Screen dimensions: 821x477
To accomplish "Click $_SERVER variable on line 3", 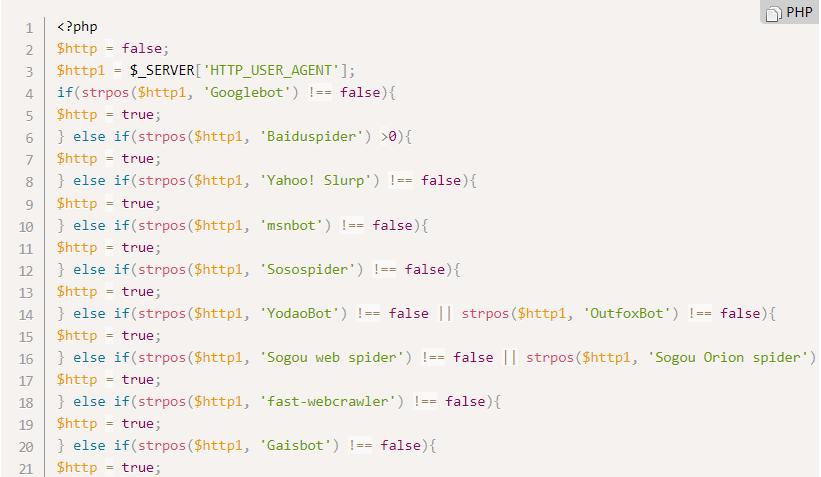I will tap(162, 71).
